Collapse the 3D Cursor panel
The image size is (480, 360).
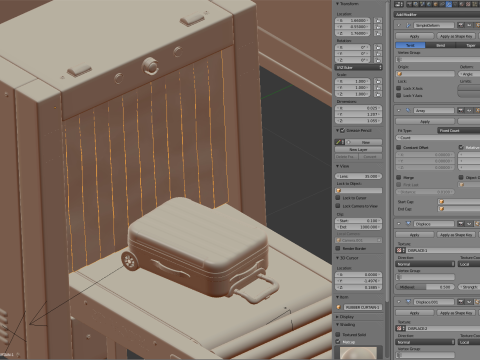[337, 258]
